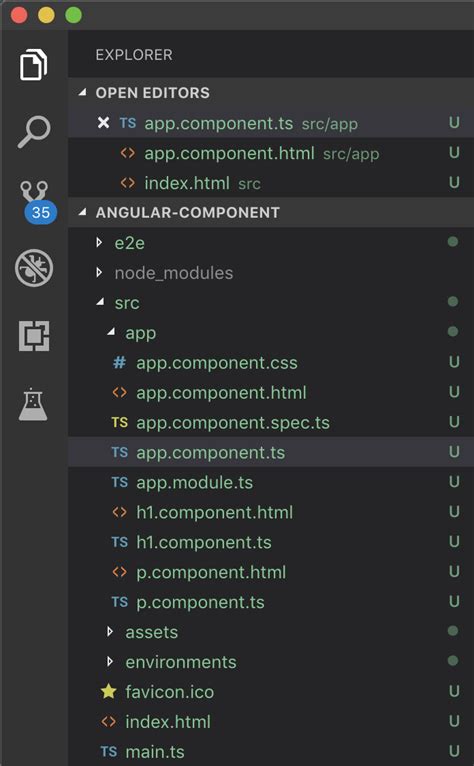Open the Search view icon

tap(34, 131)
